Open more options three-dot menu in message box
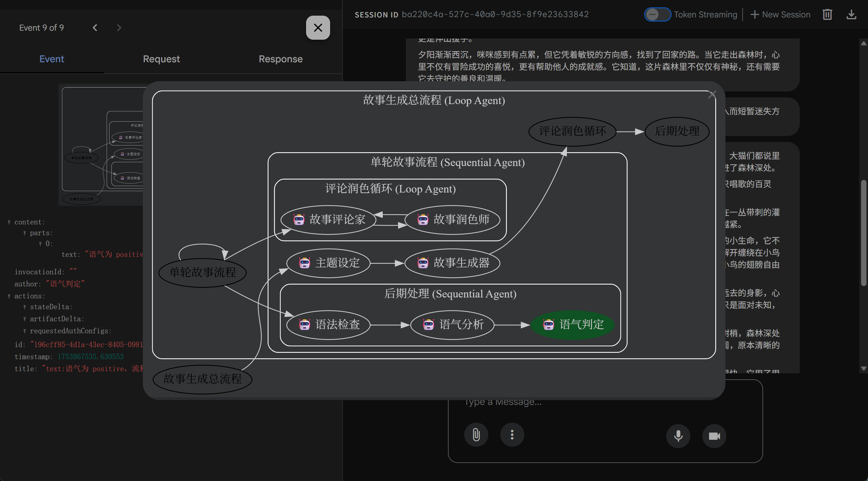 click(x=512, y=434)
